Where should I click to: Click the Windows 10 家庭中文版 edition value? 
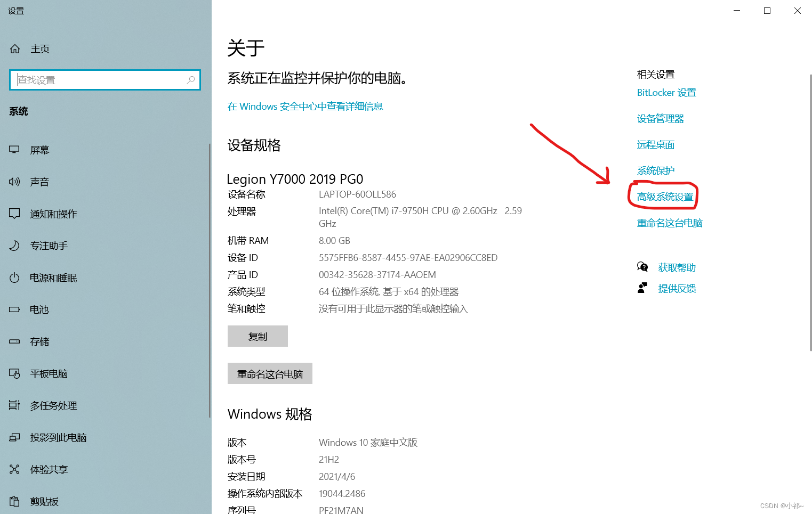[368, 443]
